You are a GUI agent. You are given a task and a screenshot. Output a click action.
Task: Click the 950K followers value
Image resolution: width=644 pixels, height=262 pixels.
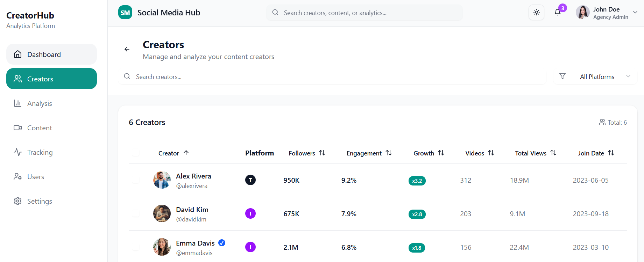(x=291, y=180)
